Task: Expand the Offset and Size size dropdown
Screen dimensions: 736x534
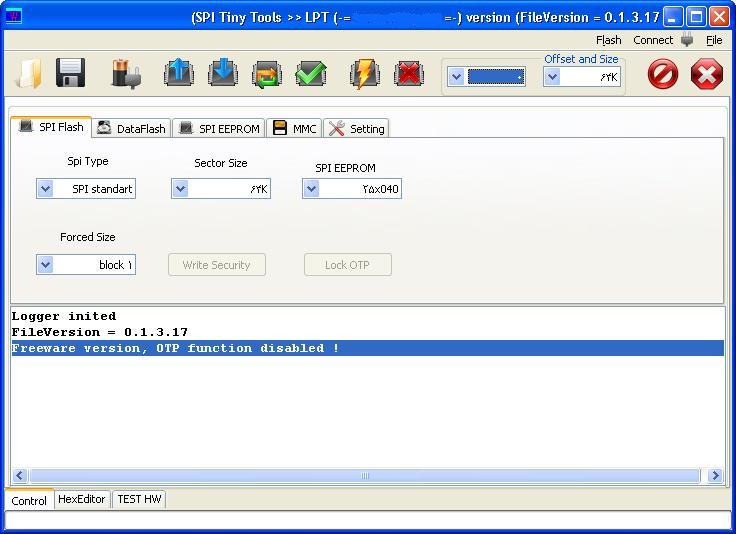Action: pos(552,77)
